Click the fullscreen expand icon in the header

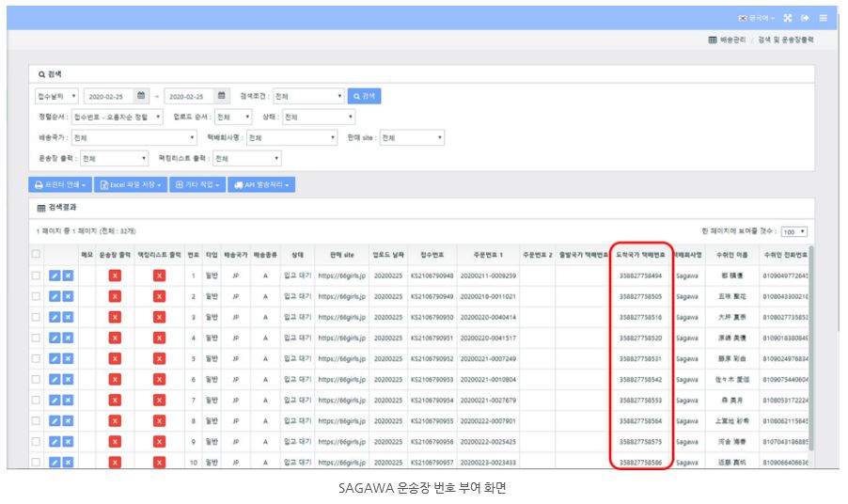point(788,18)
